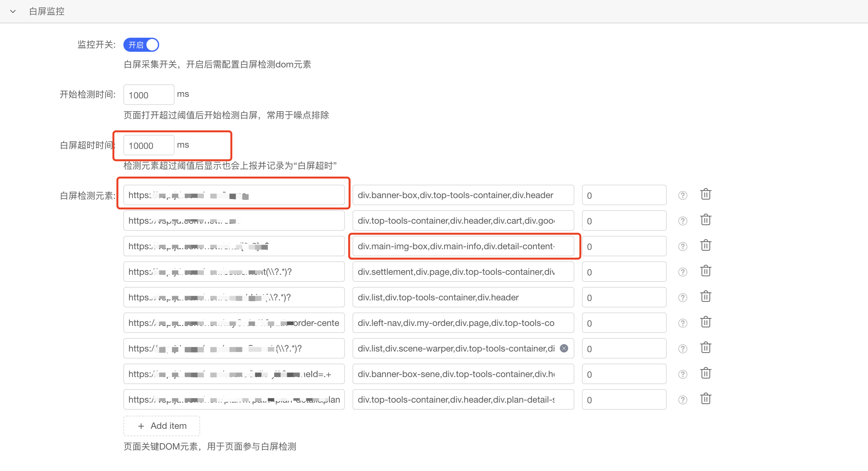Click the URL field ending with order-cente
The image size is (868, 471).
pyautogui.click(x=234, y=323)
